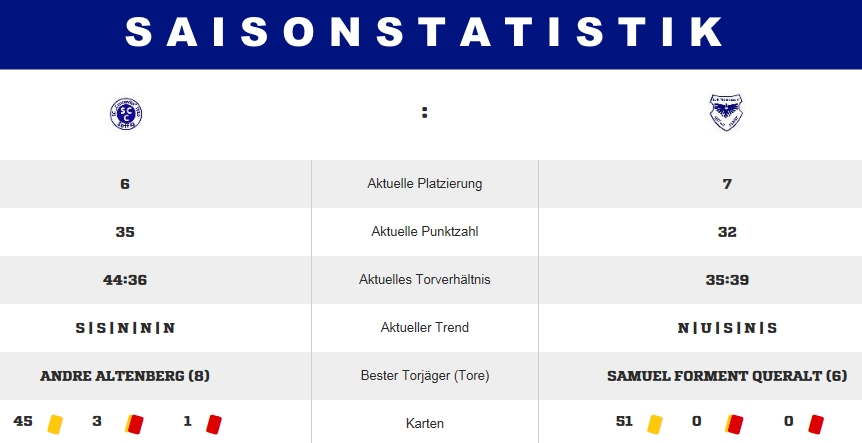Click the left team's red card icon
The width and height of the screenshot is (862, 443).
click(x=213, y=423)
